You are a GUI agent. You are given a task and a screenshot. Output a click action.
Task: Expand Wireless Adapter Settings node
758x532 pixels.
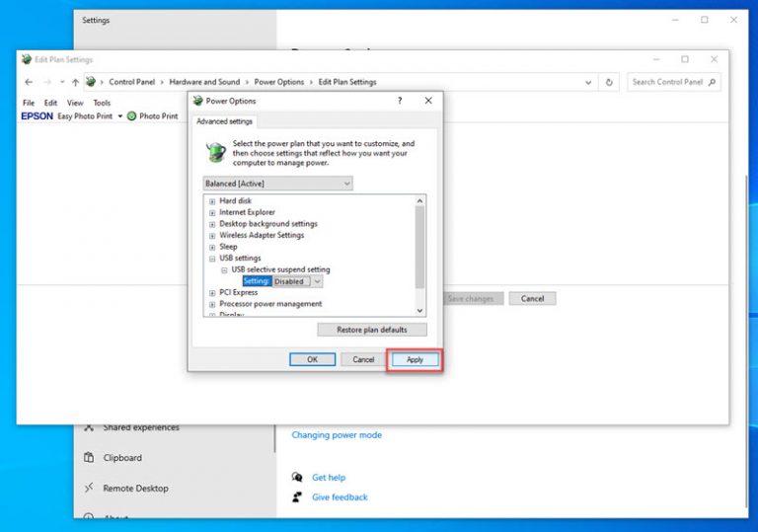[212, 236]
